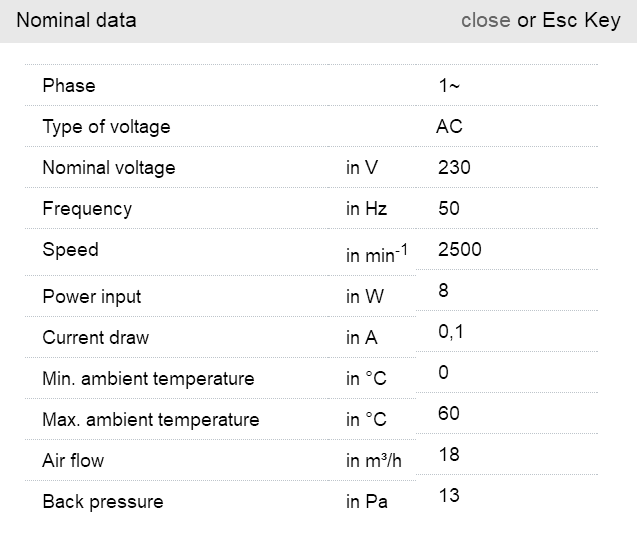Click the close link in the header

tap(485, 20)
